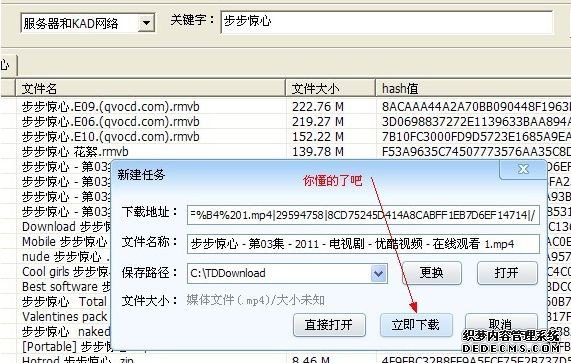Select the Cool girls 步步惊心 result row
Image resolution: width=571 pixels, height=363 pixels.
(x=66, y=272)
